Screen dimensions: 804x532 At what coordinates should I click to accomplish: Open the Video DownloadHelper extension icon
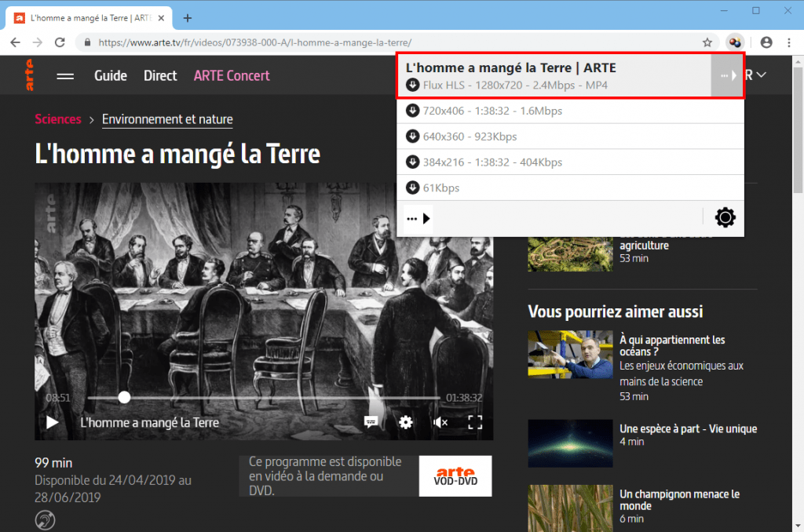pos(735,42)
